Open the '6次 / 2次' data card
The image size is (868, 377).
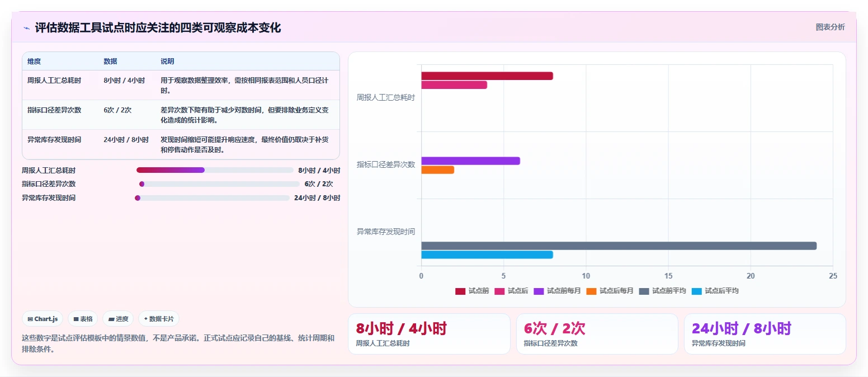[597, 334]
